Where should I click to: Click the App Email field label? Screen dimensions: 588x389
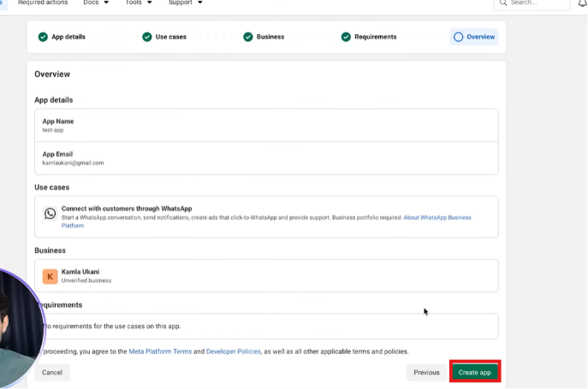[x=57, y=154]
